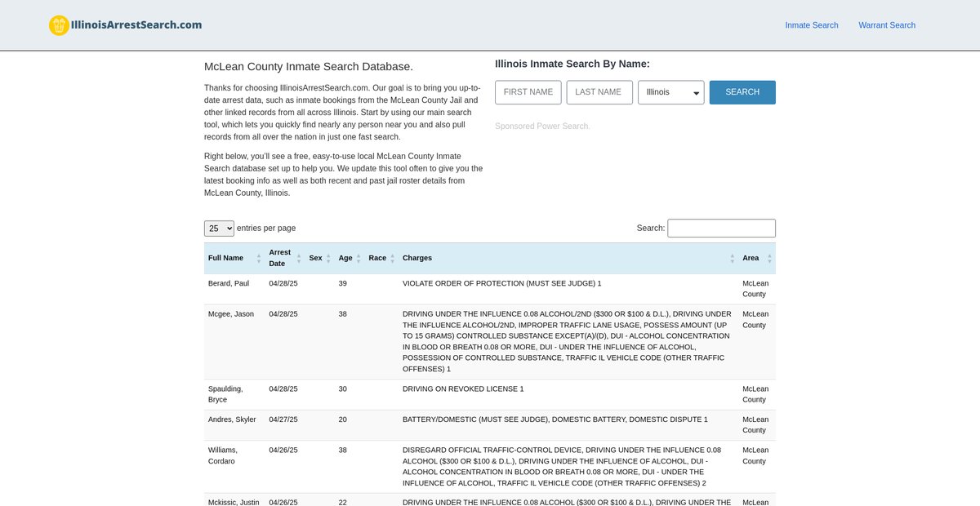Expand the Illinois state dropdown
980x506 pixels.
tap(670, 92)
